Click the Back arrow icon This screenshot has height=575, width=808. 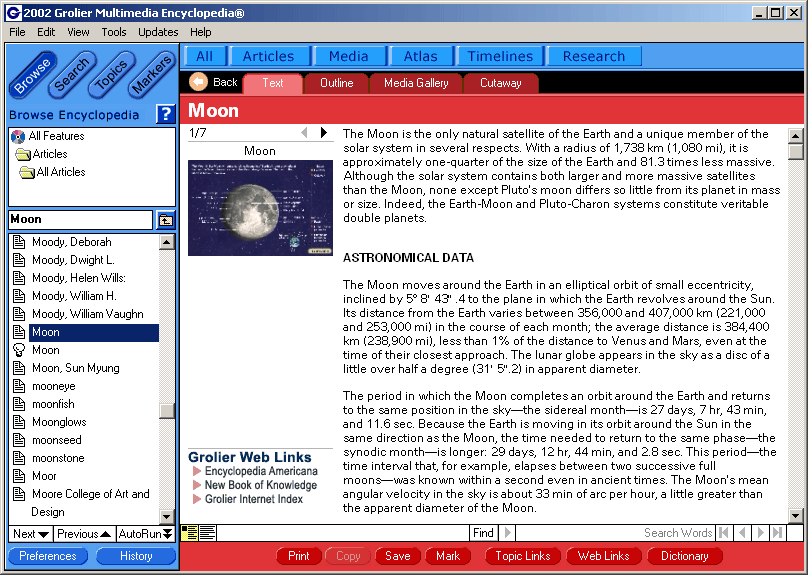(198, 82)
